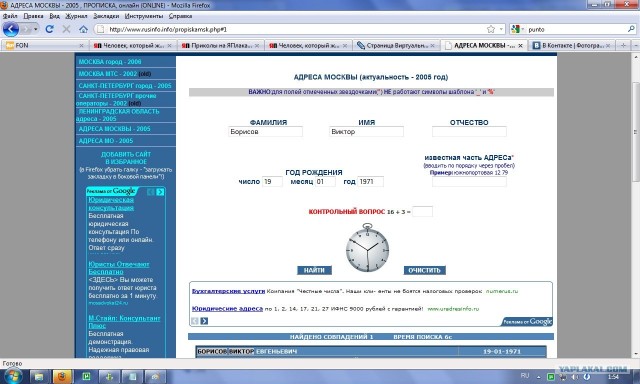Click the volume speaker tray icon
The height and width of the screenshot is (384, 640).
[574, 377]
